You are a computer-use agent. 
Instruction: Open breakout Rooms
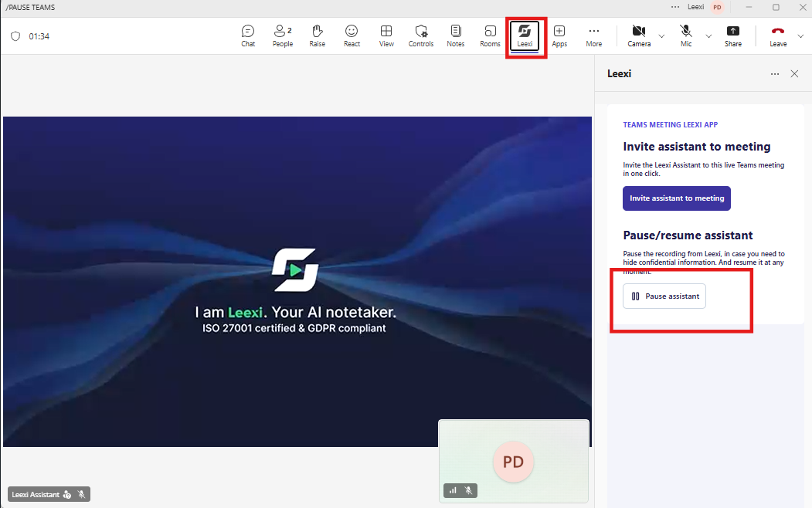490,36
